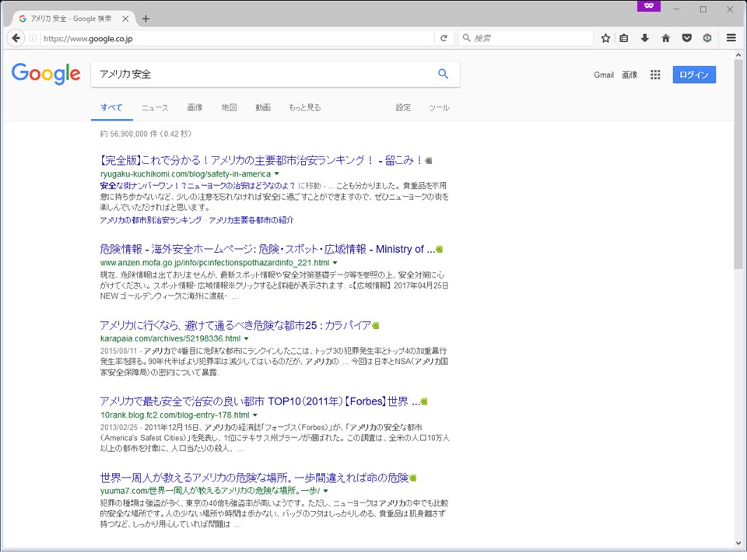
Task: Open the Gmail link
Action: 604,75
